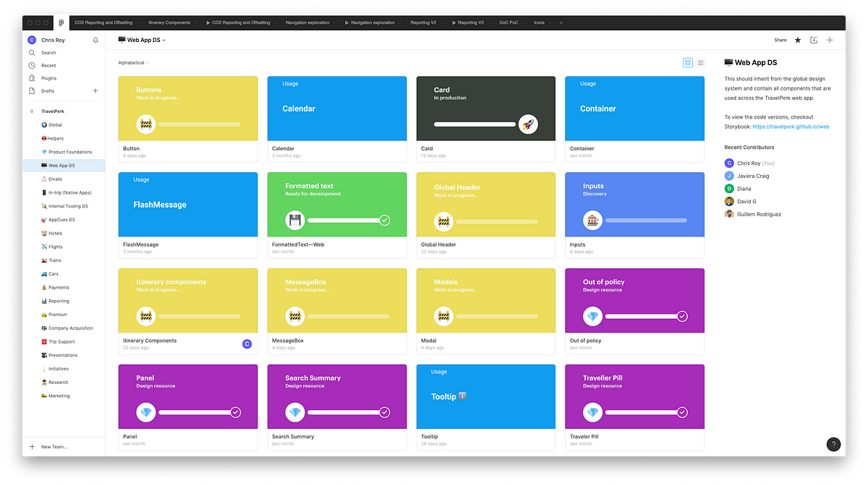Select Marketing in the sidebar
This screenshot has width=868, height=486.
[x=64, y=396]
